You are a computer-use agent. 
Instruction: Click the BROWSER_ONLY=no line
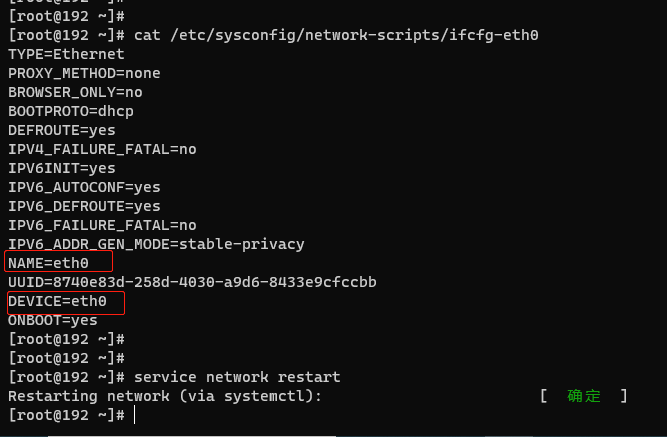point(75,92)
